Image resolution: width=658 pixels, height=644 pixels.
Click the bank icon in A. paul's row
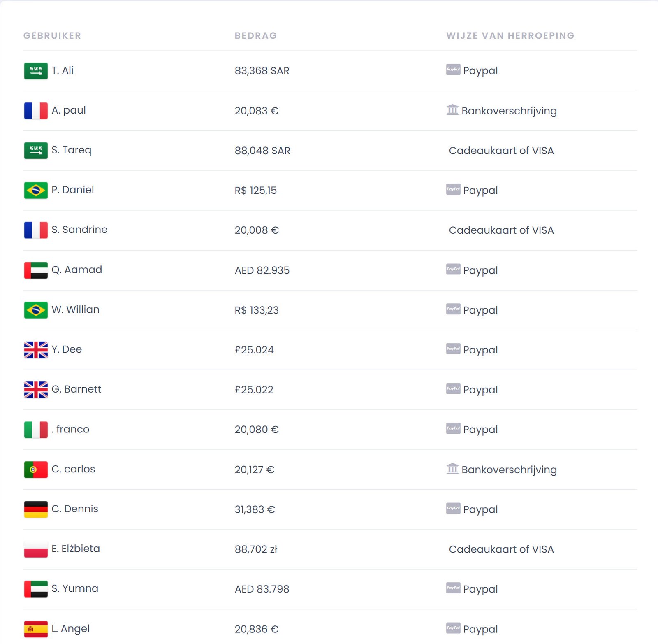(452, 110)
